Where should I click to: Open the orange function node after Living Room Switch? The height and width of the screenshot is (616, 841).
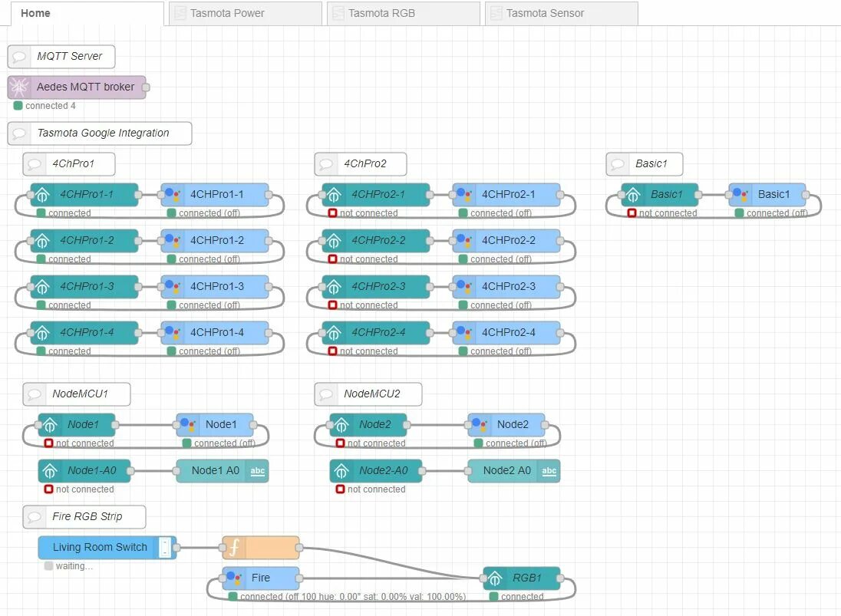[261, 547]
